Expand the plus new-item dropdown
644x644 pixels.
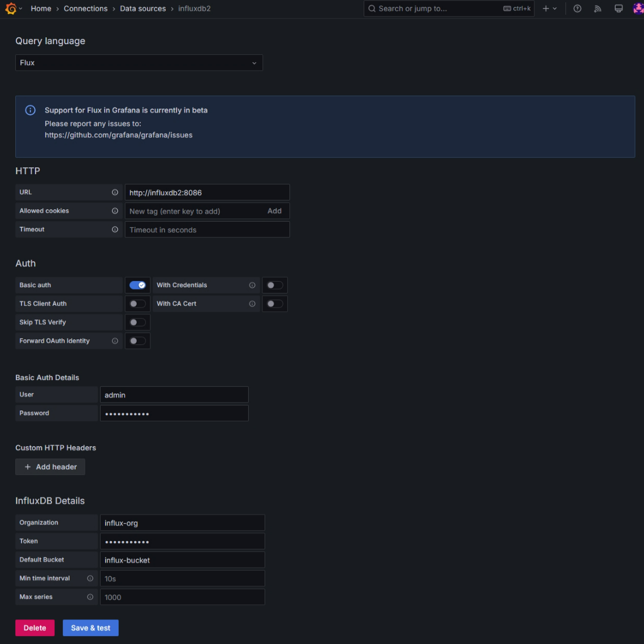tap(550, 8)
